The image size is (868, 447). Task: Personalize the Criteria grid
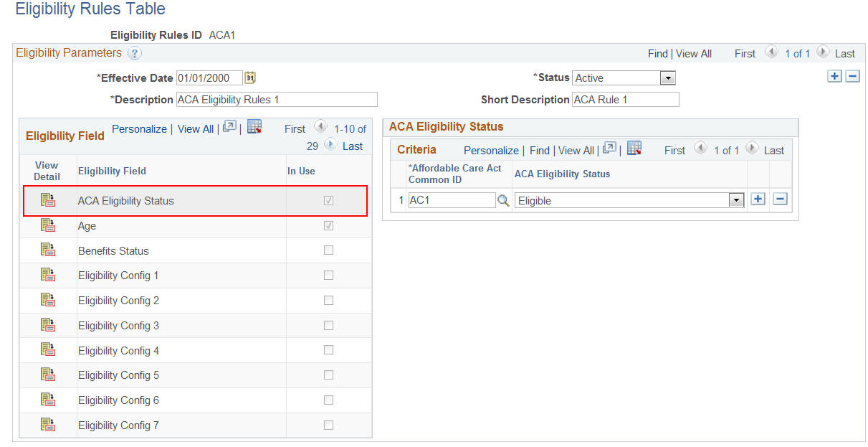click(x=491, y=150)
